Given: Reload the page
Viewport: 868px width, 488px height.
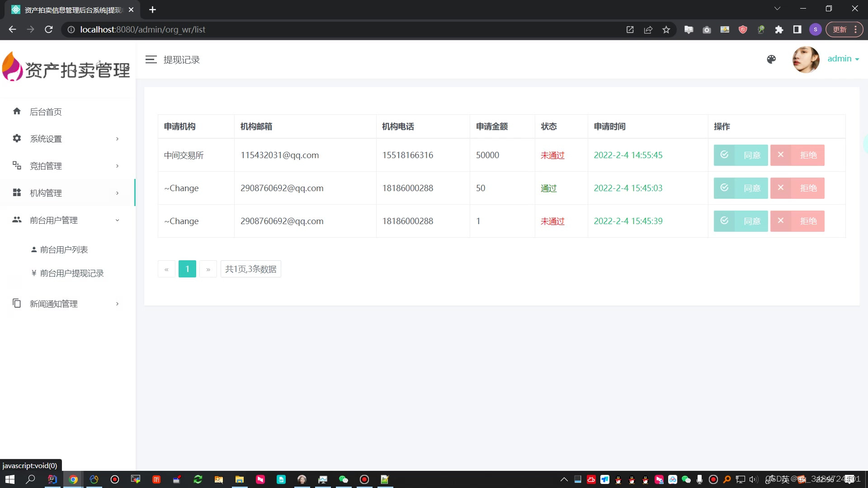Looking at the screenshot, I should (49, 29).
